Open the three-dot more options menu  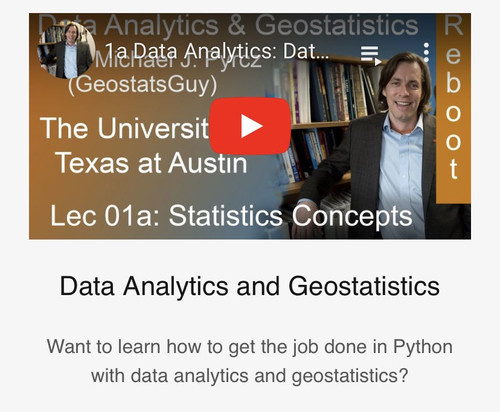[x=426, y=52]
